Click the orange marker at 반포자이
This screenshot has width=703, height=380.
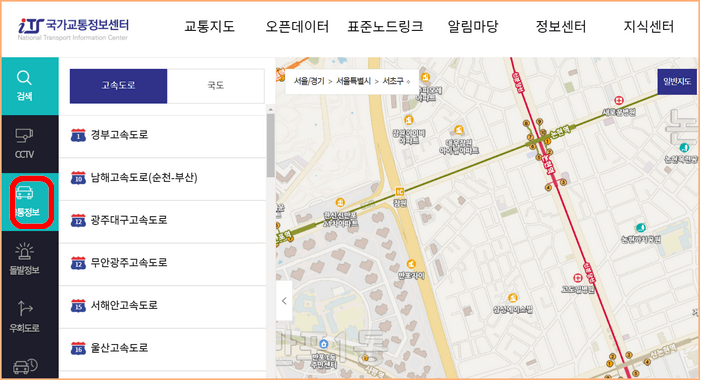[x=411, y=263]
